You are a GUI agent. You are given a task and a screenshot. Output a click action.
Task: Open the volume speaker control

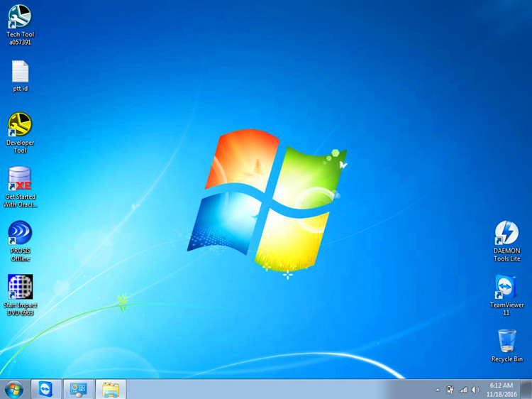475,390
